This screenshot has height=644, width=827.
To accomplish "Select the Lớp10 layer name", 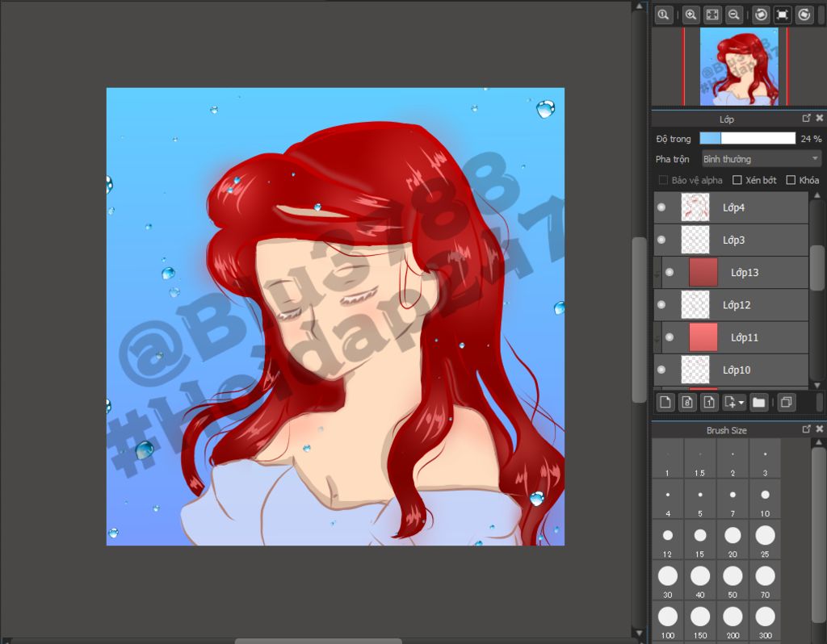I will point(737,370).
